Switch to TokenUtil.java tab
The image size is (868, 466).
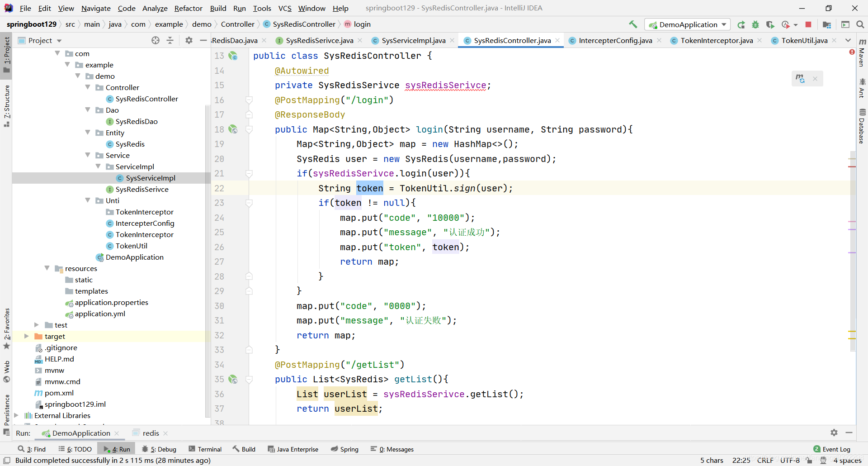tap(804, 40)
